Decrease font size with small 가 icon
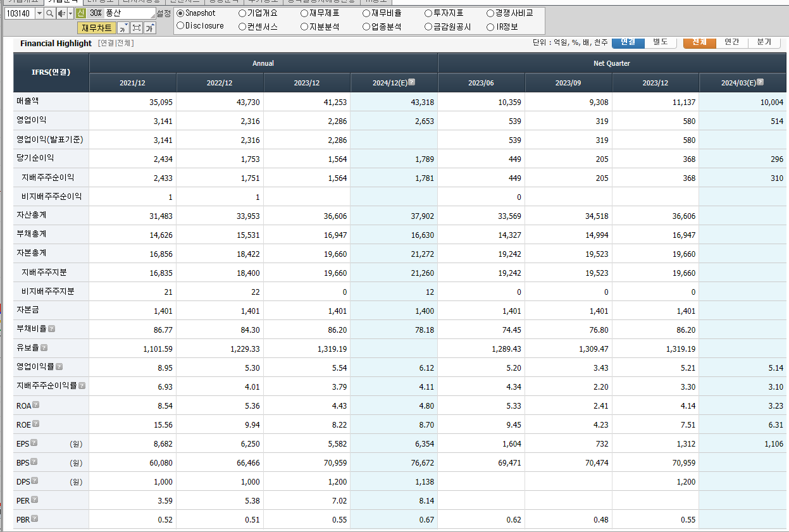789x532 pixels. click(123, 28)
